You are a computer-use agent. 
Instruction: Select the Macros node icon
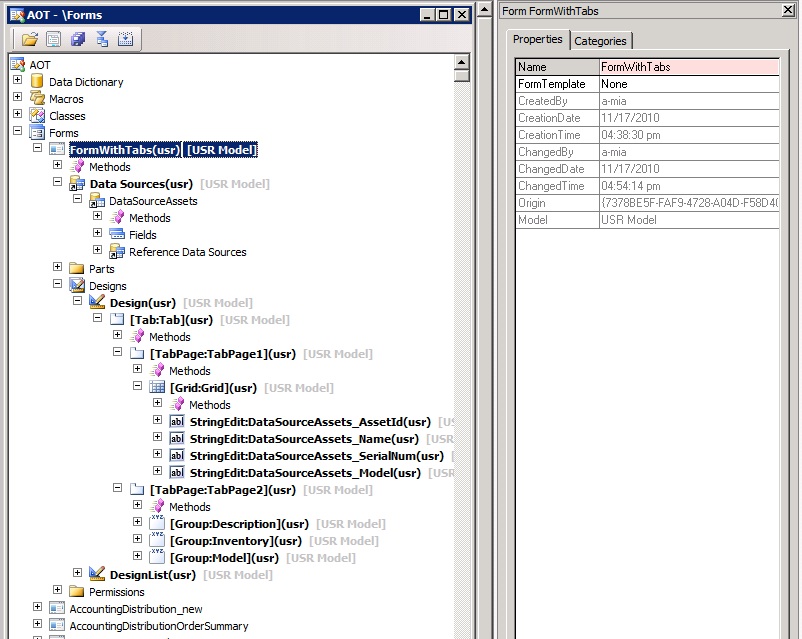point(37,98)
